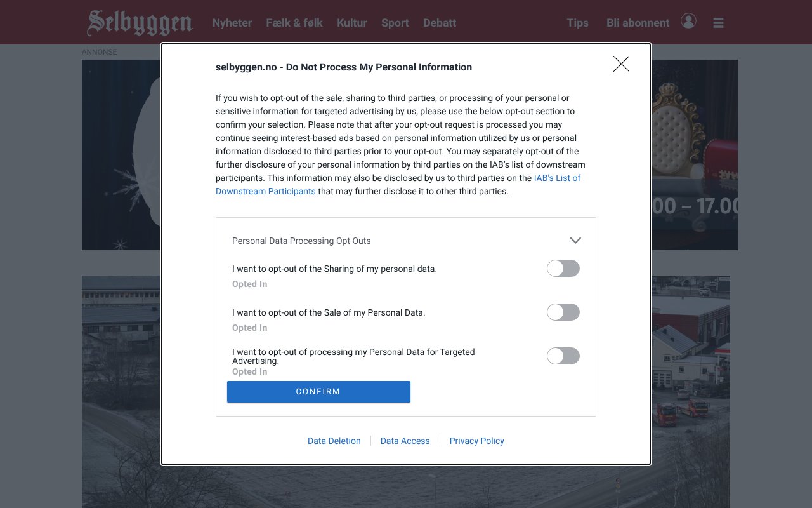The width and height of the screenshot is (812, 508).
Task: Open the Fælk & følk section
Action: [x=294, y=23]
